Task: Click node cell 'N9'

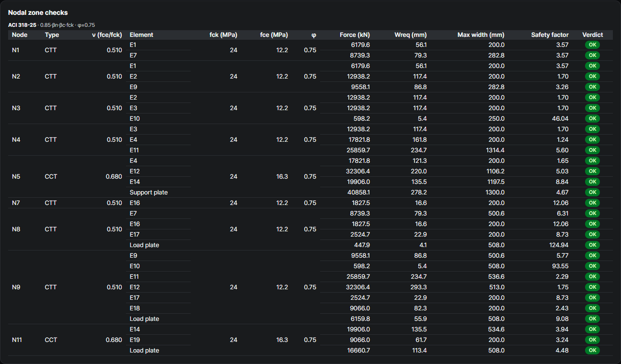Action: (x=16, y=287)
